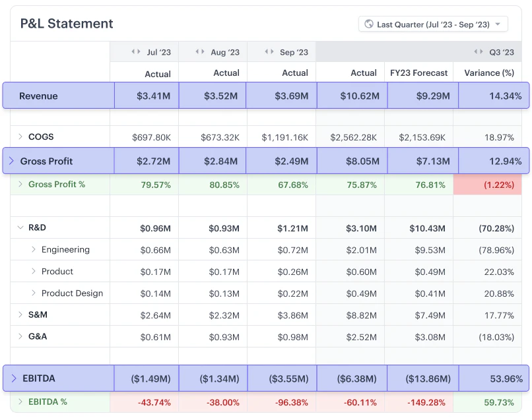Image resolution: width=532 pixels, height=420 pixels.
Task: Collapse the R&D section
Action: (x=20, y=228)
